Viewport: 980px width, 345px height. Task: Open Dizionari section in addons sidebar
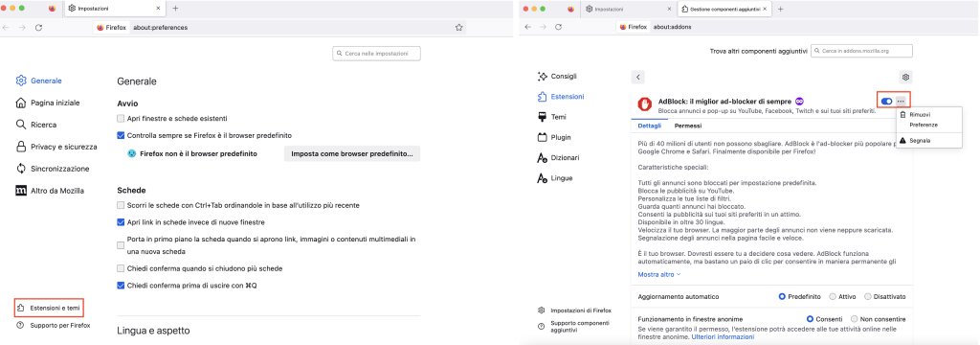[x=558, y=158]
